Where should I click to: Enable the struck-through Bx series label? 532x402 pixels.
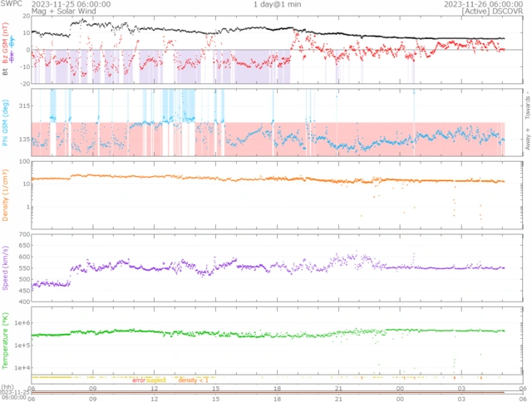12,57
